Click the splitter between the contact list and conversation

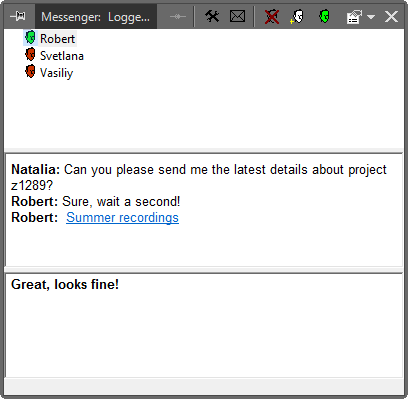204,150
